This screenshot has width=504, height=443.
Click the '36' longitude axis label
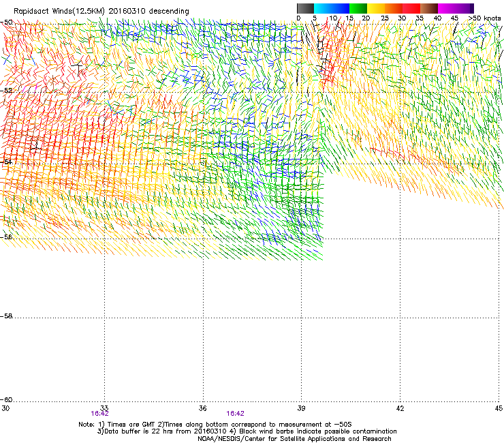click(x=203, y=408)
